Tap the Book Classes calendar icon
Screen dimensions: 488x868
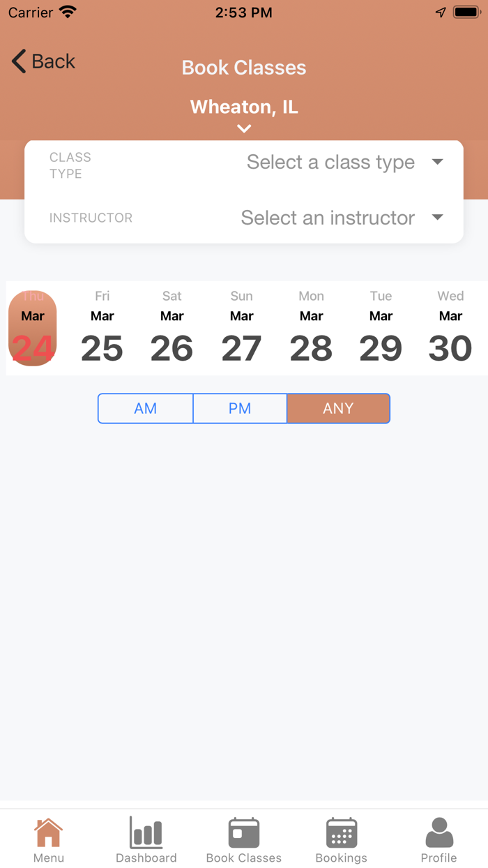[243, 831]
